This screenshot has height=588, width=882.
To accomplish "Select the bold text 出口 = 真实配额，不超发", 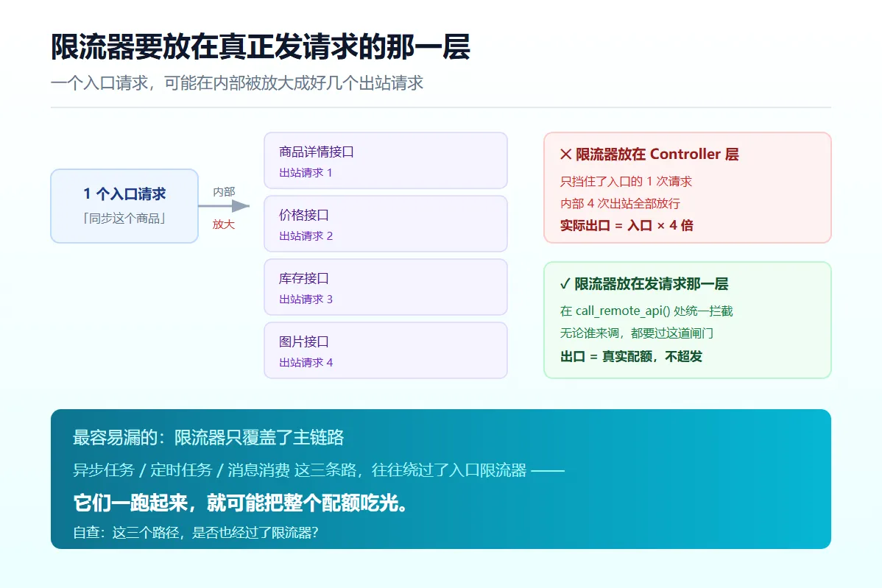I will (631, 356).
